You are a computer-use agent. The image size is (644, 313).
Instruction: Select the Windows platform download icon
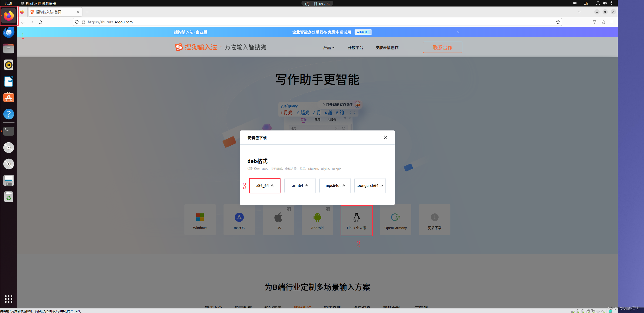[x=200, y=219]
